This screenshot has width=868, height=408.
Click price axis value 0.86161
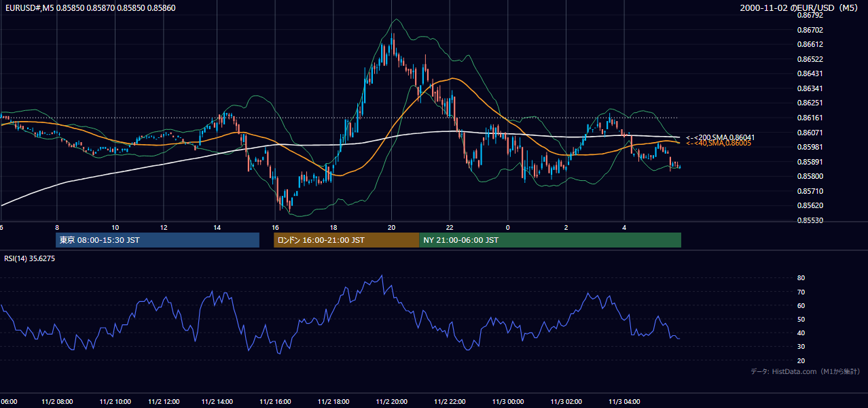click(x=810, y=118)
